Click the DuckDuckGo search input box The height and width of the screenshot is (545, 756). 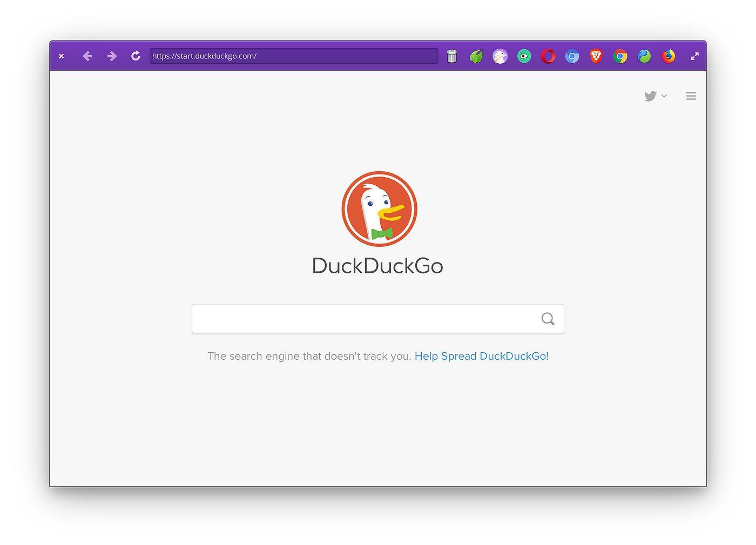(x=378, y=319)
